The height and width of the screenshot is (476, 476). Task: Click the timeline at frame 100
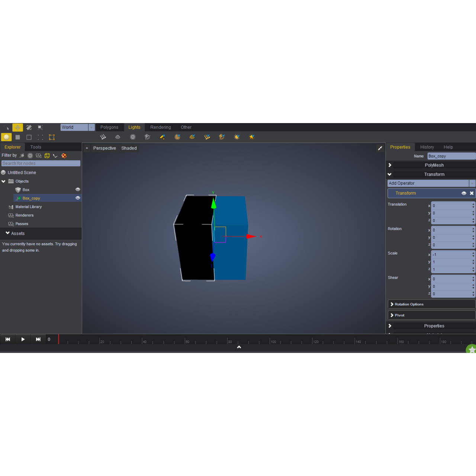(270, 340)
